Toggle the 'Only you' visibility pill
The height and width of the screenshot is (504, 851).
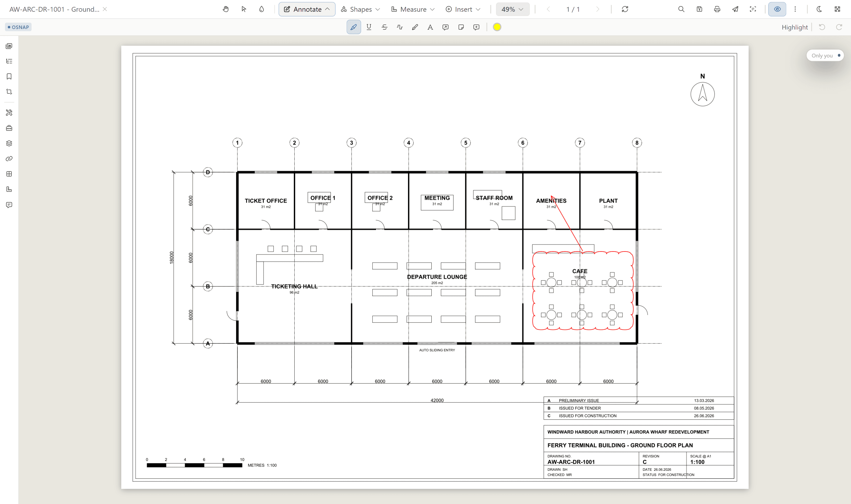[x=825, y=55]
